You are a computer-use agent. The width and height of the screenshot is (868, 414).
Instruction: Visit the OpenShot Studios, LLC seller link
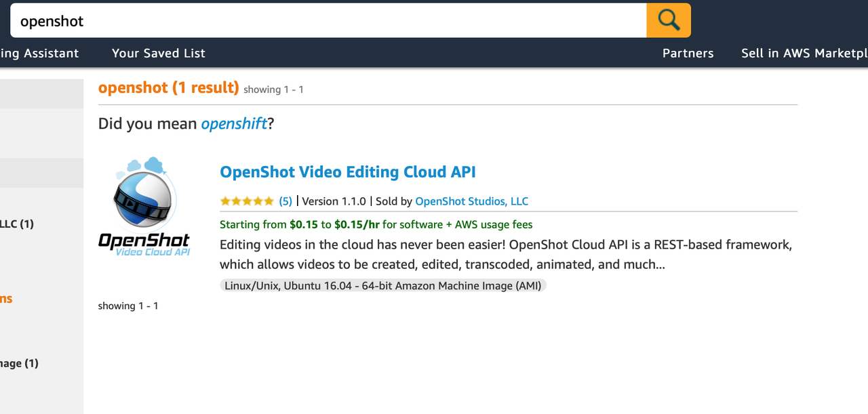pyautogui.click(x=472, y=201)
